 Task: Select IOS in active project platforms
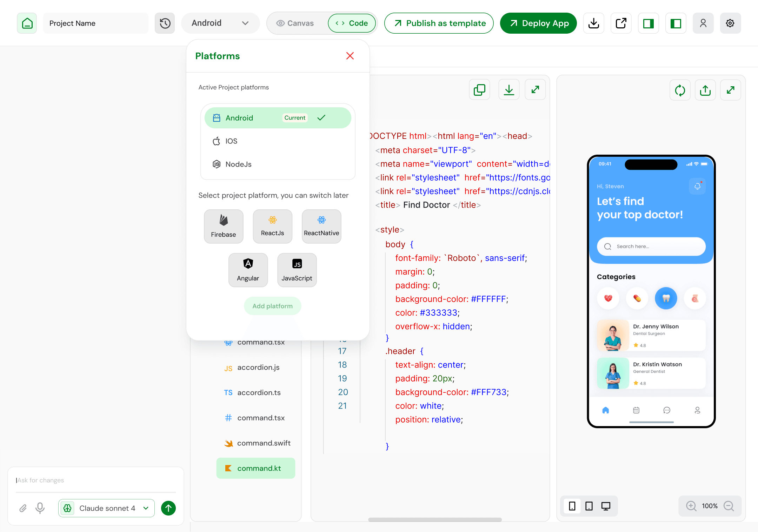pos(231,141)
